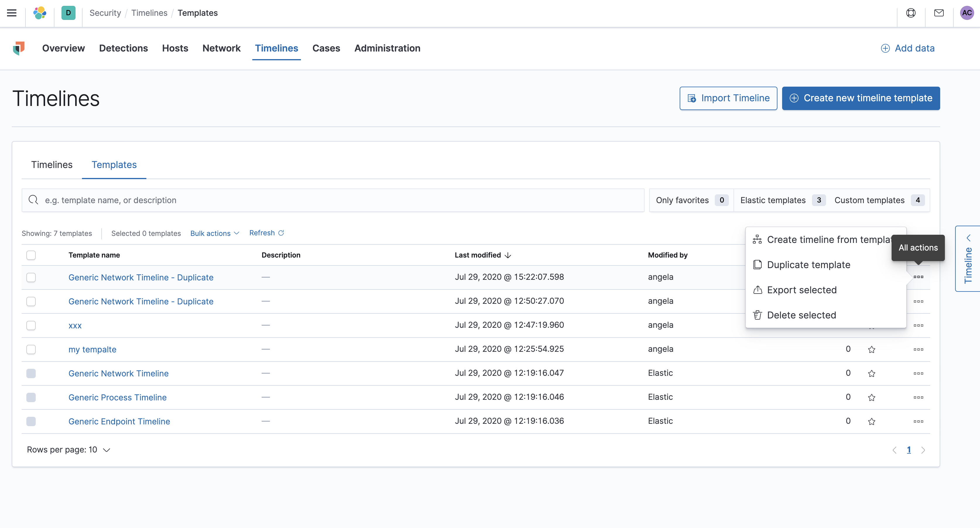
Task: Open the help menu lifebuoy icon
Action: point(911,13)
